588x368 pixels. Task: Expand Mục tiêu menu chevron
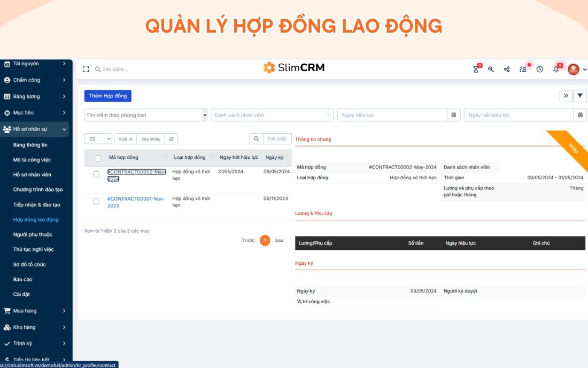click(x=64, y=112)
